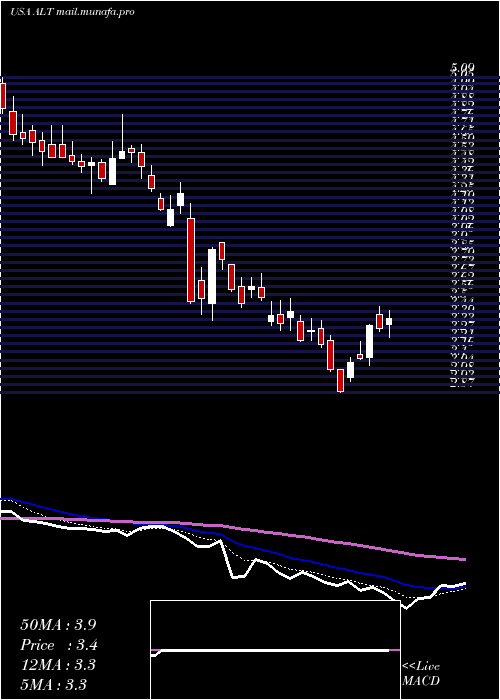
Task: Click the last white candlestick on the right
Action: click(389, 321)
